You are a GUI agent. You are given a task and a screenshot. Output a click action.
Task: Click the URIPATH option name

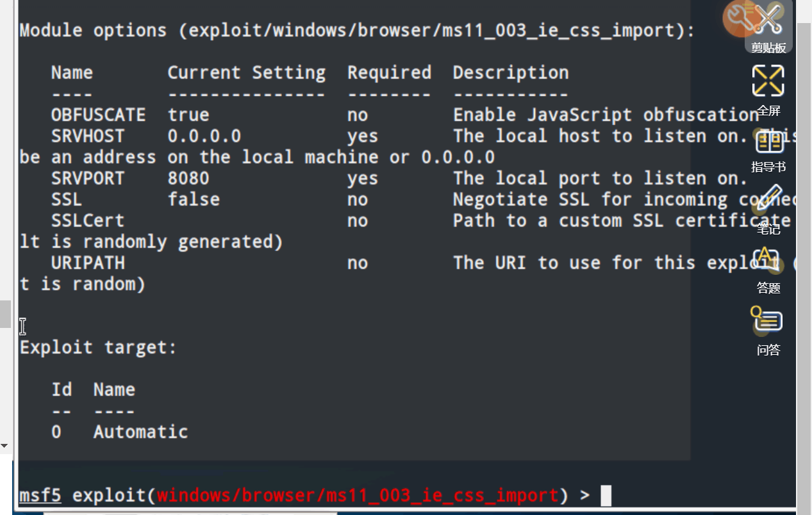tap(88, 263)
